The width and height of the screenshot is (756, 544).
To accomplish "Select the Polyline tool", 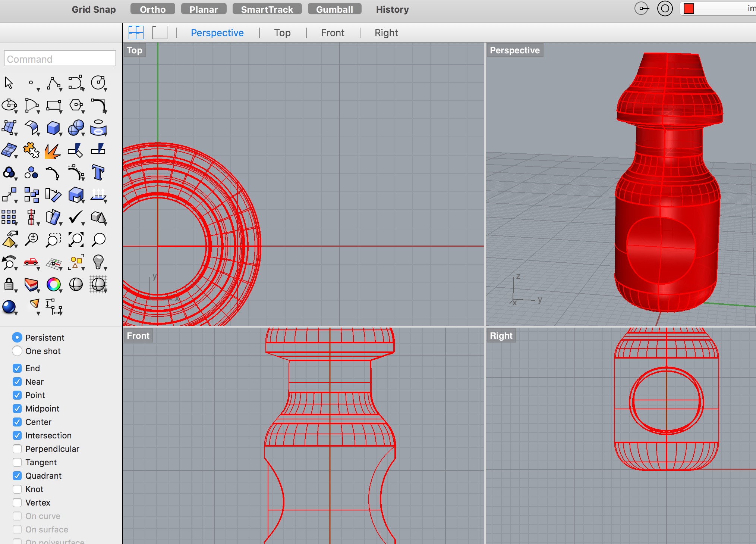I will point(53,83).
